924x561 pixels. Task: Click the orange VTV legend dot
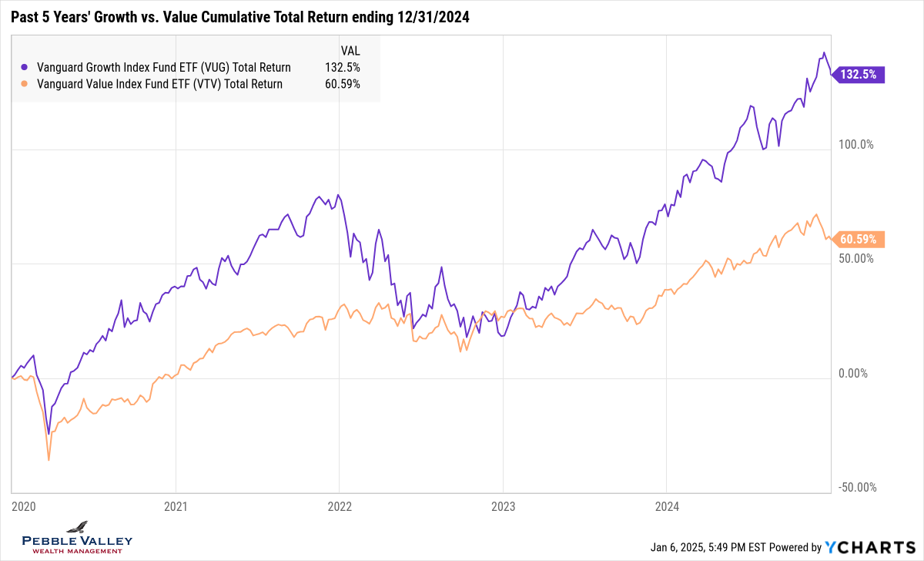(26, 84)
